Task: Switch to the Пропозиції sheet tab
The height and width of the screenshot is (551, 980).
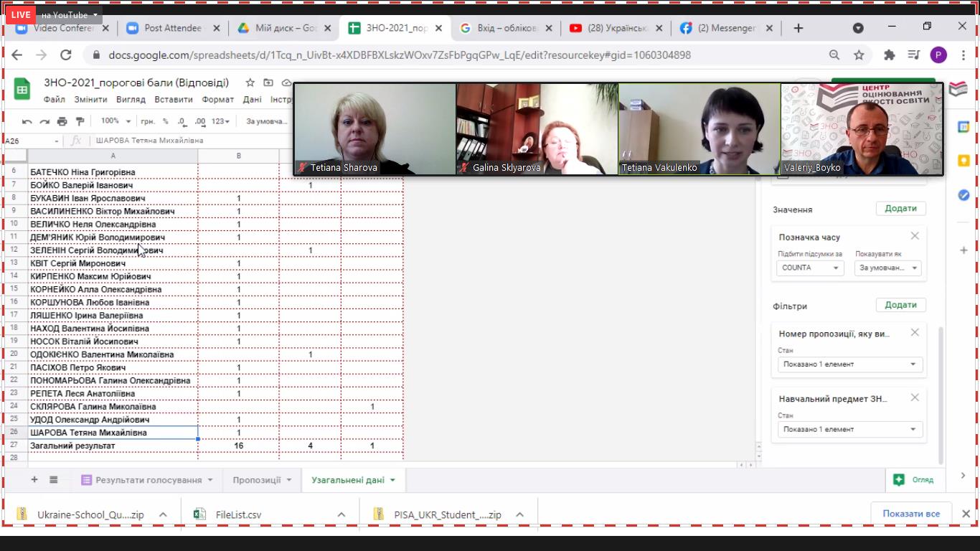Action: point(256,480)
